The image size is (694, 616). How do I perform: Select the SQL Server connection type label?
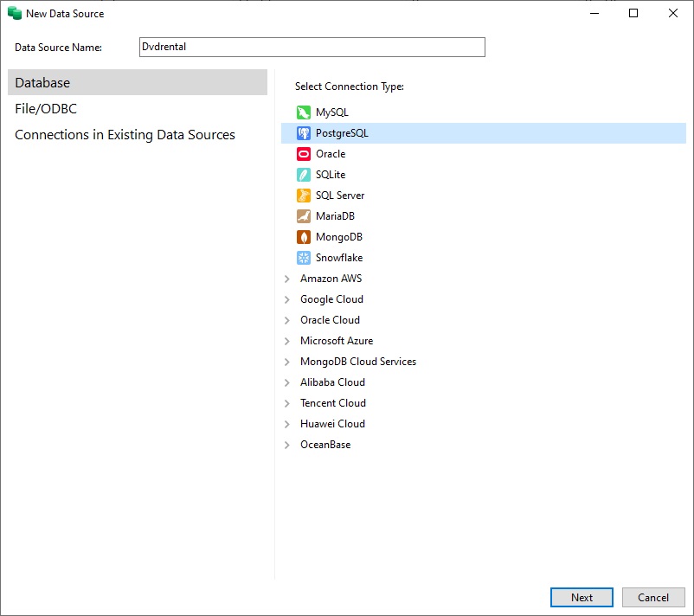click(x=340, y=196)
